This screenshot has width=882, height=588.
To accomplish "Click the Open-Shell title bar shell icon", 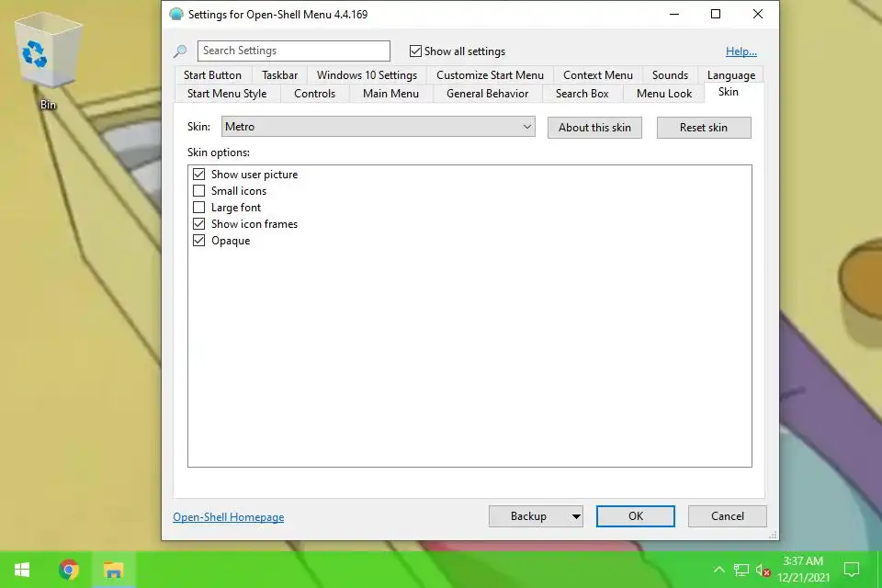I will (176, 14).
